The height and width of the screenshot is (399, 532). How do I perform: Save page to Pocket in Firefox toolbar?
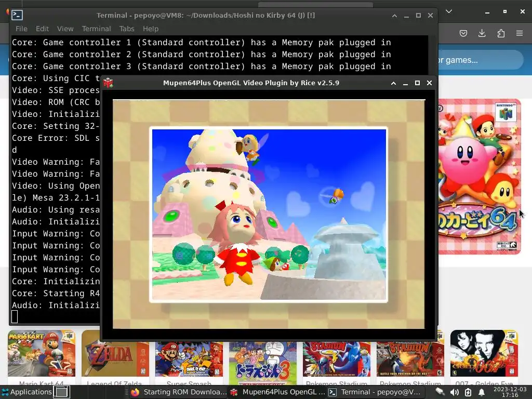pyautogui.click(x=463, y=33)
